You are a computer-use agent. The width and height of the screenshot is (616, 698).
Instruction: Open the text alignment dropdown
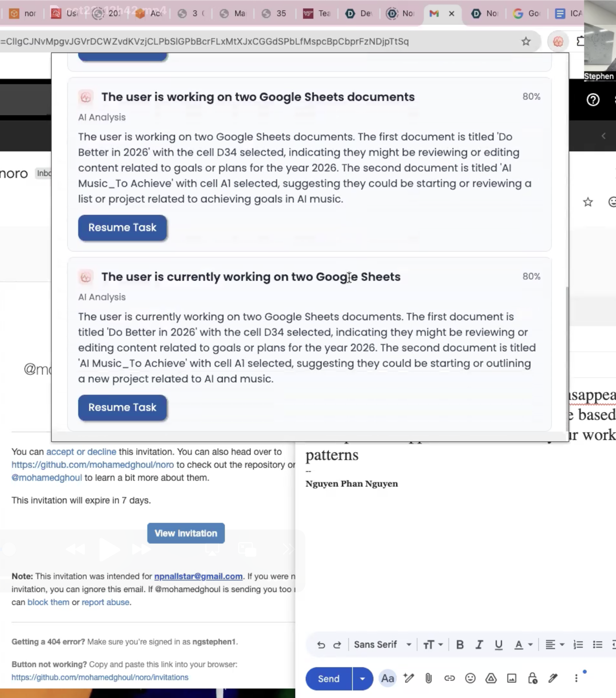(555, 645)
